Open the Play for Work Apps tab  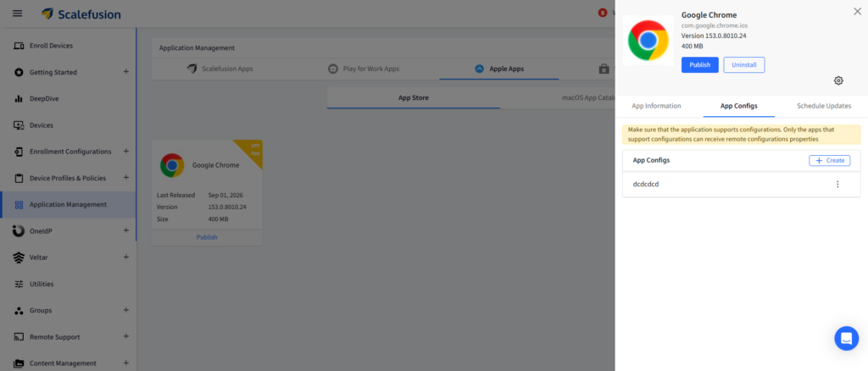coord(363,69)
